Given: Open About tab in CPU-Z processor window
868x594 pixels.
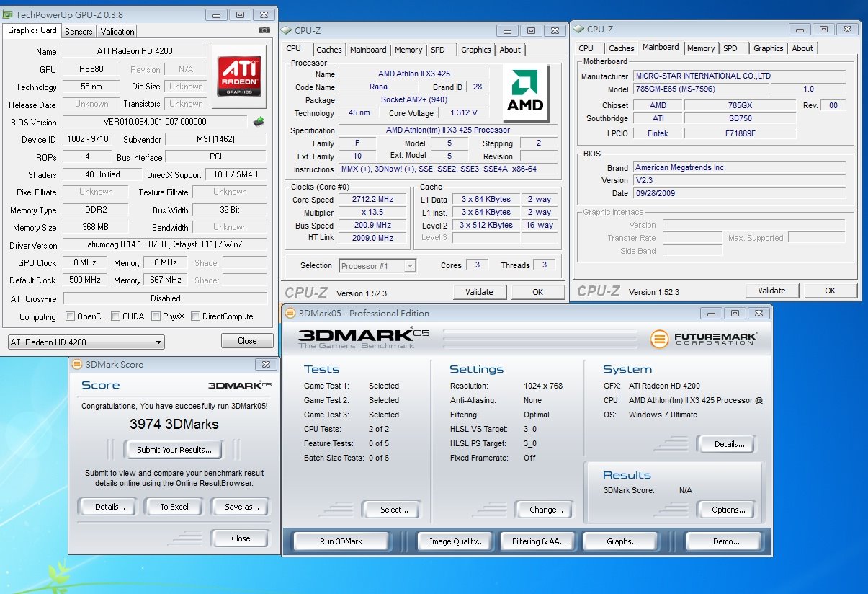Looking at the screenshot, I should pyautogui.click(x=510, y=50).
